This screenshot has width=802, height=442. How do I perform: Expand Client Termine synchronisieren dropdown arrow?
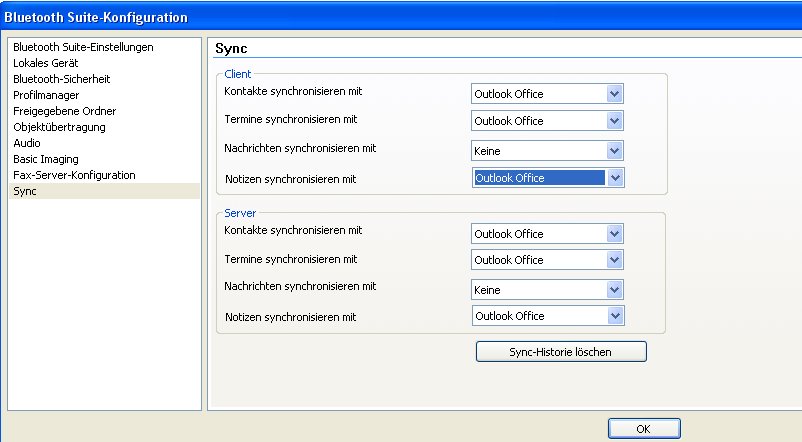point(614,121)
